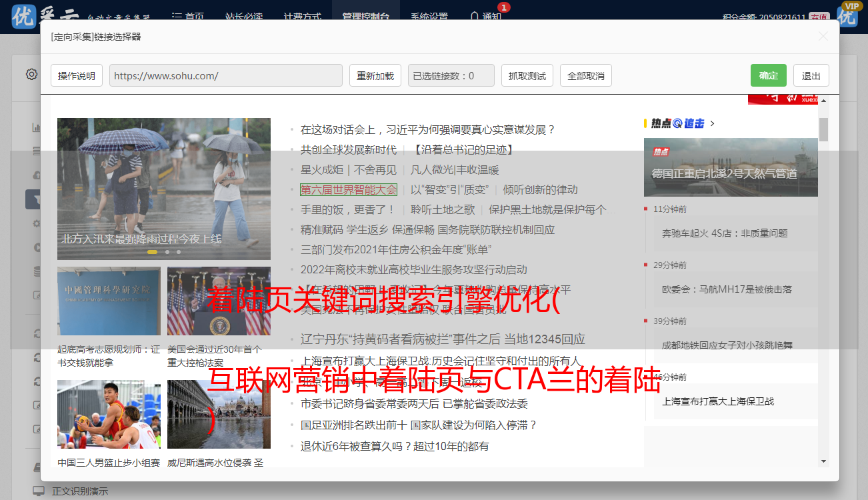The width and height of the screenshot is (868, 500).
Task: Close the 链接选择器 dialog with the X
Action: pos(823,37)
